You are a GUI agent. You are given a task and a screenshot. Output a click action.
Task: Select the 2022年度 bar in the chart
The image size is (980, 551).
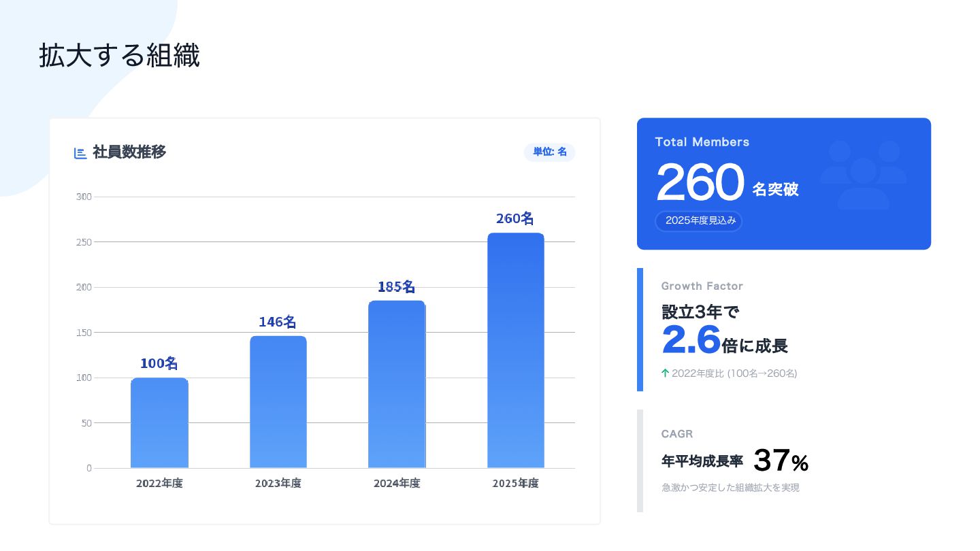(159, 422)
